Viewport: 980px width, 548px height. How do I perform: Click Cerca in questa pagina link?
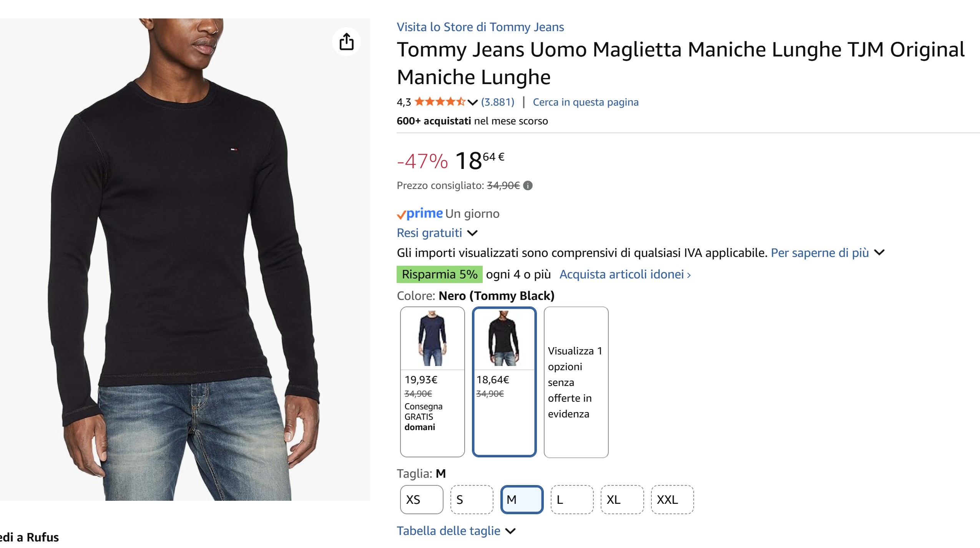[585, 102]
